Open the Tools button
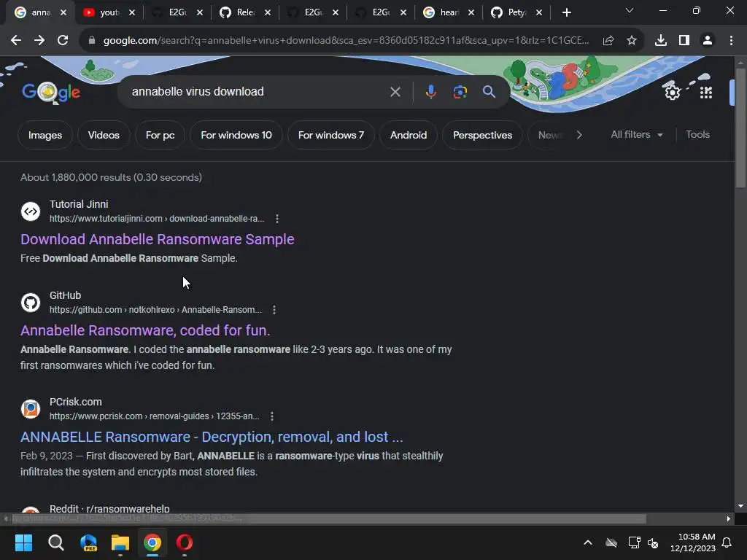The height and width of the screenshot is (560, 747). click(697, 135)
